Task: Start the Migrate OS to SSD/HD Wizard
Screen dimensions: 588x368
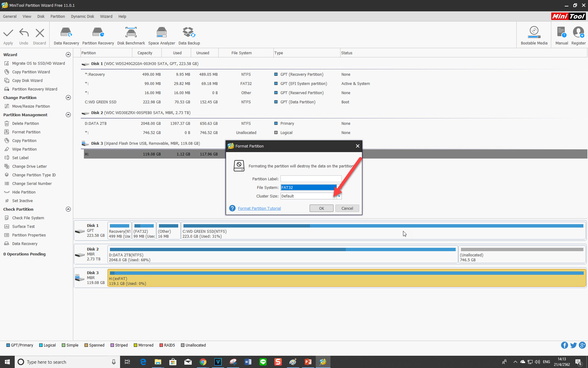Action: 38,63
